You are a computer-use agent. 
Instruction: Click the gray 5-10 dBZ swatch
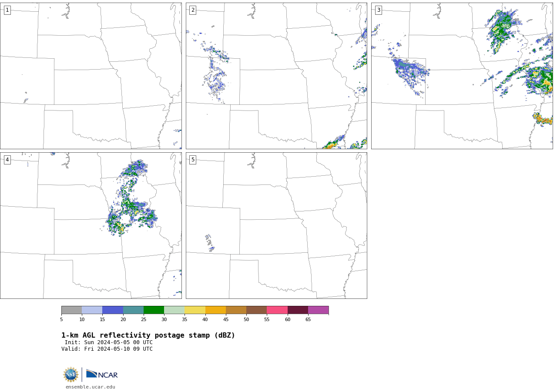click(x=71, y=310)
